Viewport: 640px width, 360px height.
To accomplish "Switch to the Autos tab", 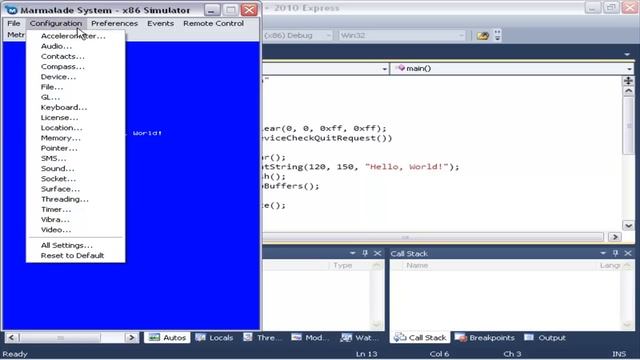I will pos(167,338).
